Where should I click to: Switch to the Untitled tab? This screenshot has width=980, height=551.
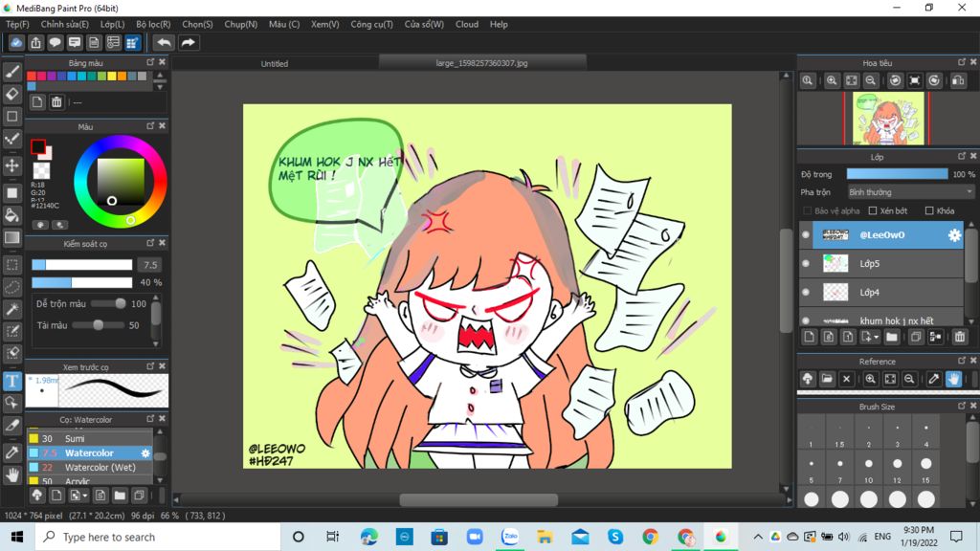point(275,63)
